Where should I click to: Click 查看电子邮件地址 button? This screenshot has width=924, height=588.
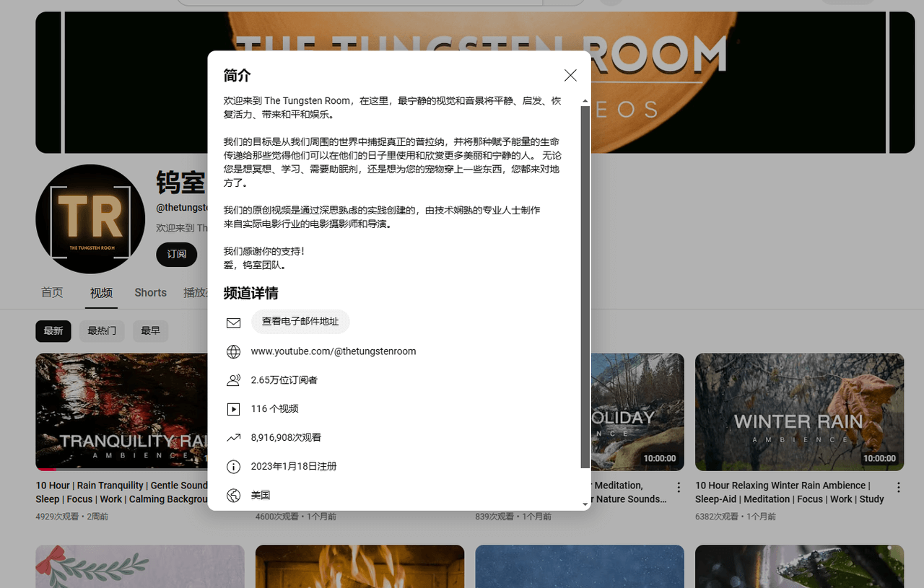click(300, 322)
